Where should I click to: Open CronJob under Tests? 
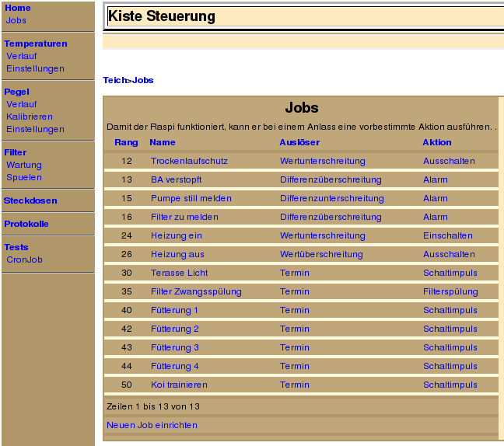(x=25, y=260)
